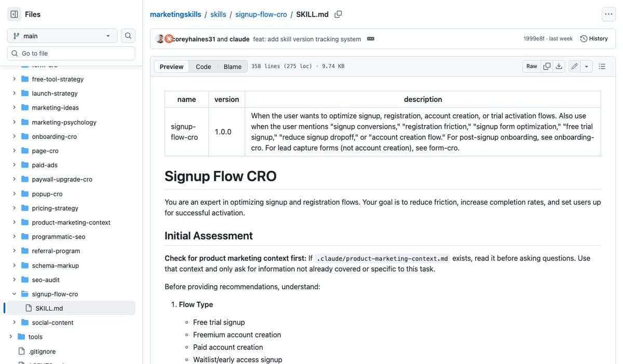Select SKILL.md in the file tree

click(x=50, y=308)
